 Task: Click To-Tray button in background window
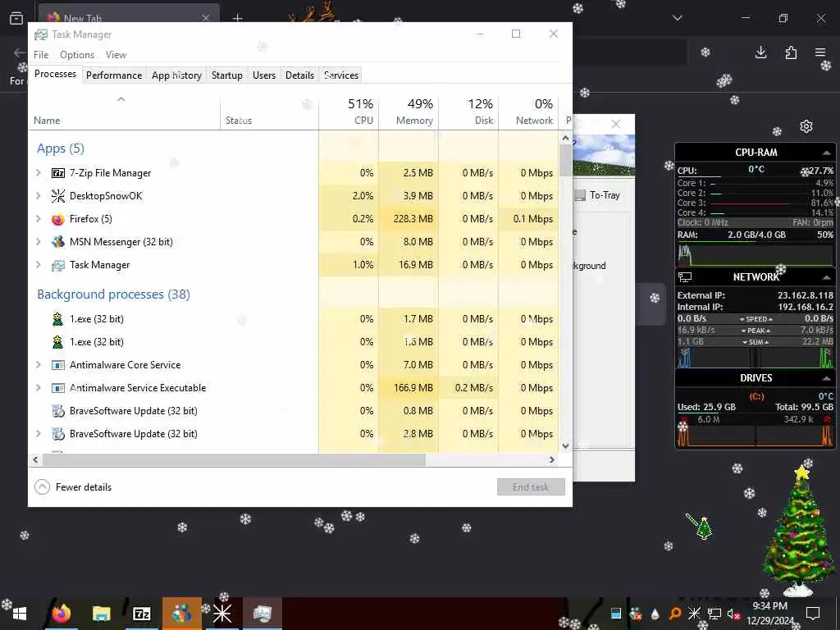[598, 195]
